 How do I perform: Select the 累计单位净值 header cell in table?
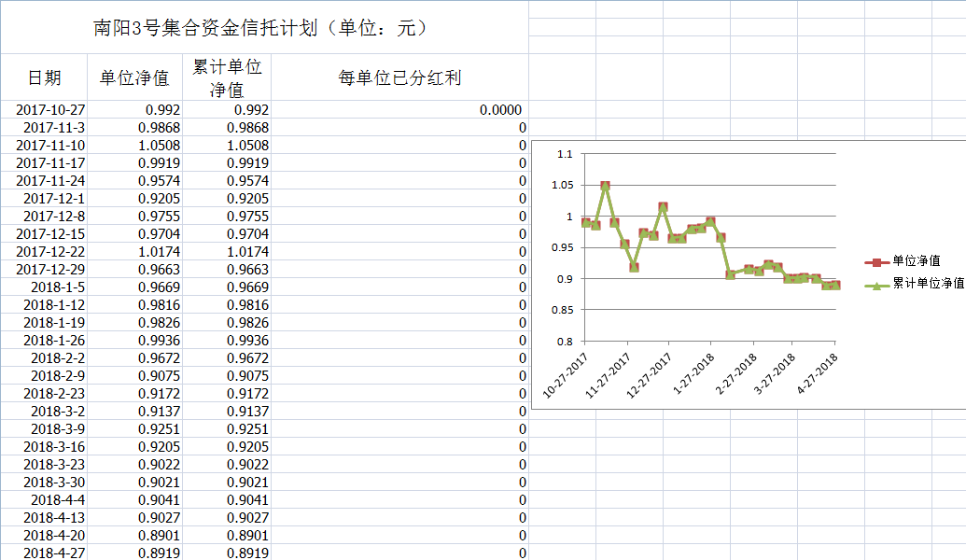[x=227, y=78]
